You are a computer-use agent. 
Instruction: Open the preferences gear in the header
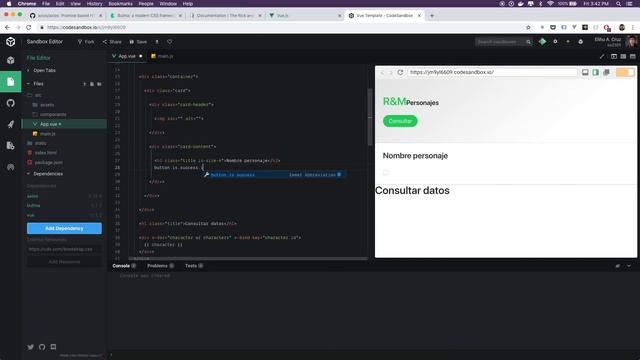(x=555, y=42)
